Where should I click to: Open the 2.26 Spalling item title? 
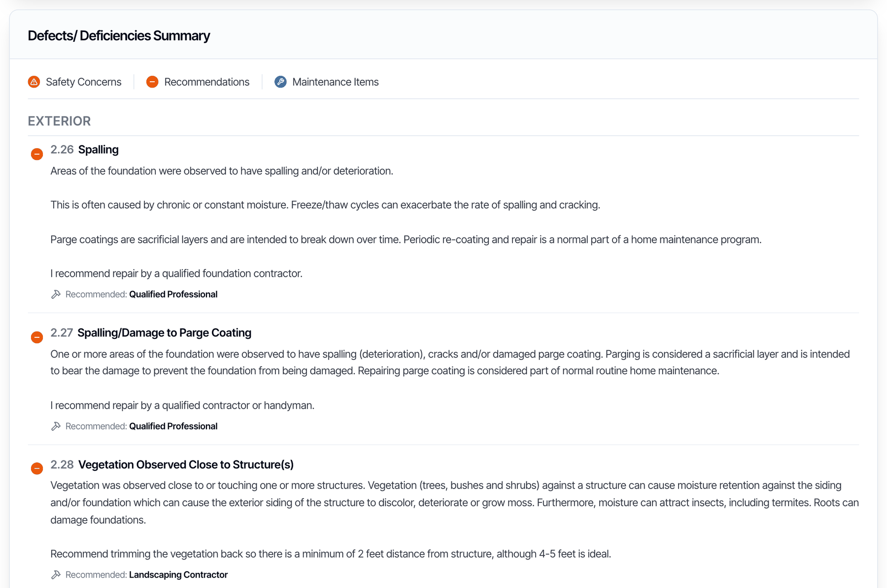(x=99, y=150)
